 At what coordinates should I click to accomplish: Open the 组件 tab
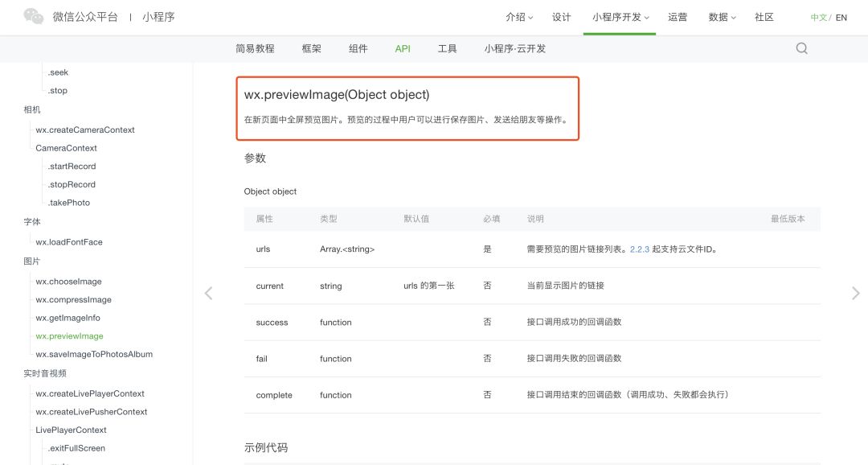coord(358,49)
